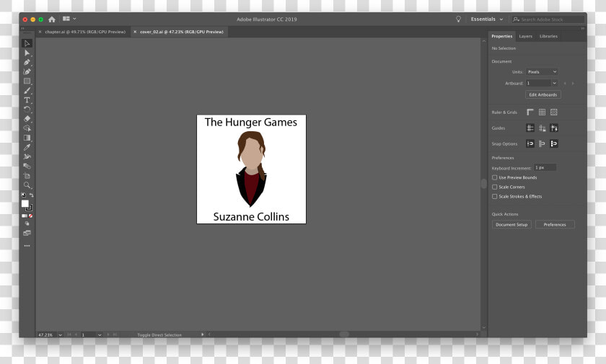Select the Blend tool
606x364 pixels.
[27, 166]
